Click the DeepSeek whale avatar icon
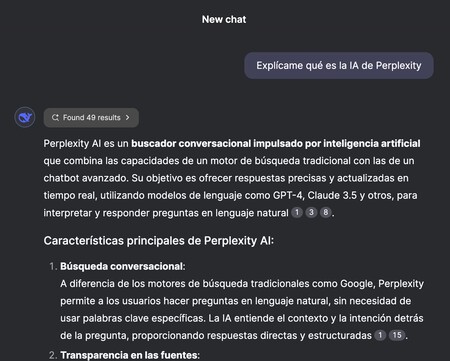Image resolution: width=450 pixels, height=361 pixels. coord(25,117)
